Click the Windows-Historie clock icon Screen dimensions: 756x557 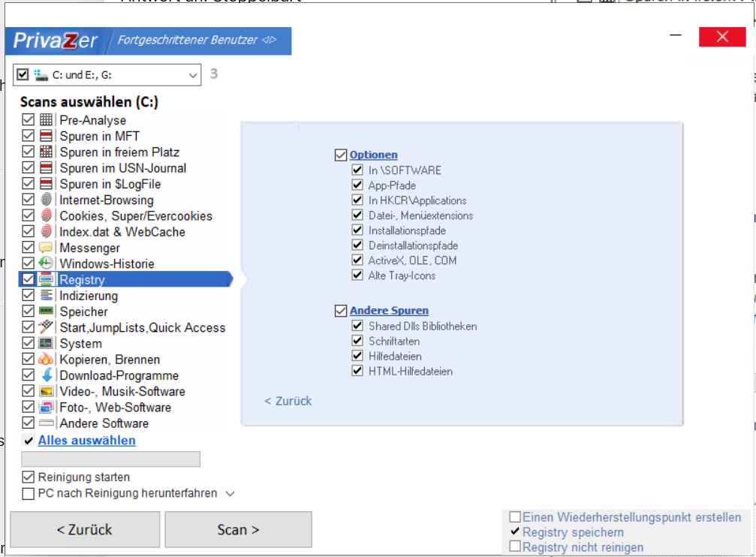[47, 263]
